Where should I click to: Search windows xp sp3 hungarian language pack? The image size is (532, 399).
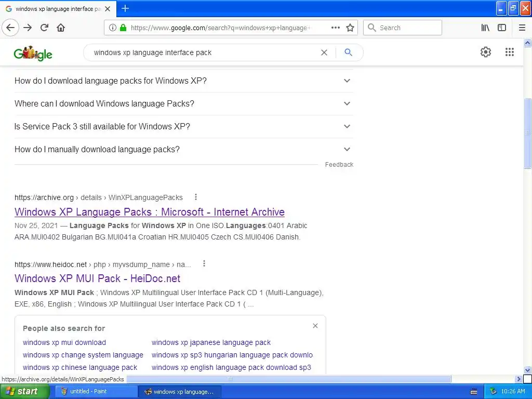click(x=232, y=355)
